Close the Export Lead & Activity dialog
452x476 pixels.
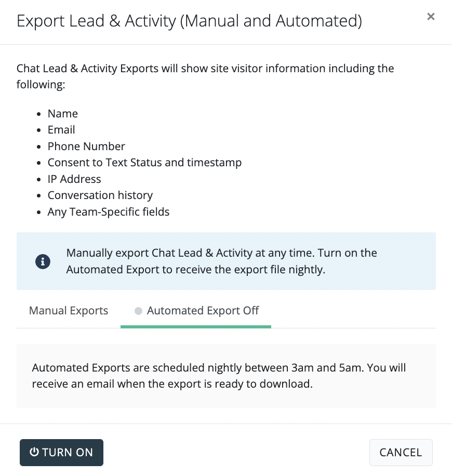coord(430,17)
